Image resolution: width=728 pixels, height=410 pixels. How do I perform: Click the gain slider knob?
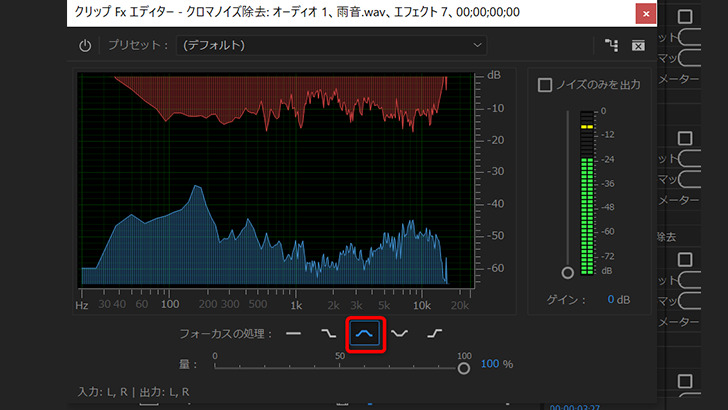pos(567,273)
